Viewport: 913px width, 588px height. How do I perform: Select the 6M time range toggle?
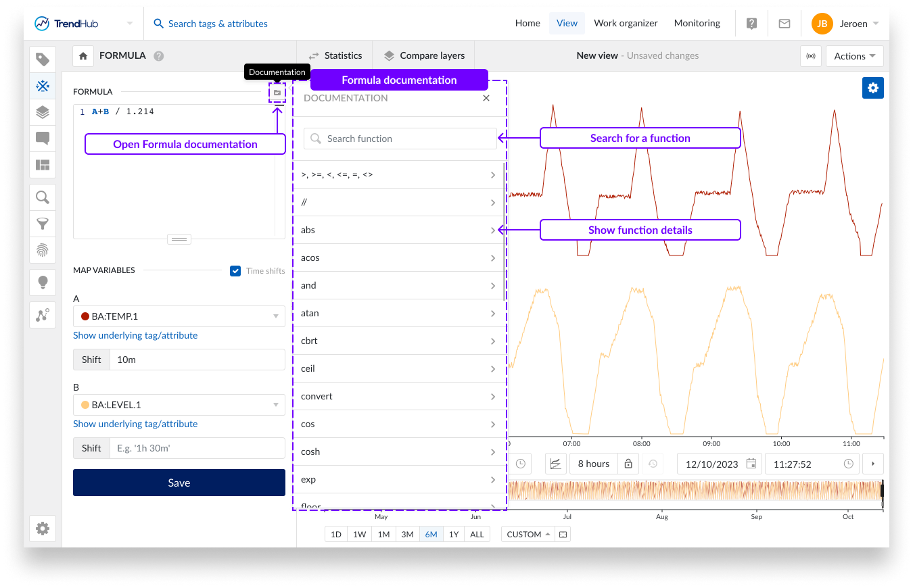click(431, 534)
